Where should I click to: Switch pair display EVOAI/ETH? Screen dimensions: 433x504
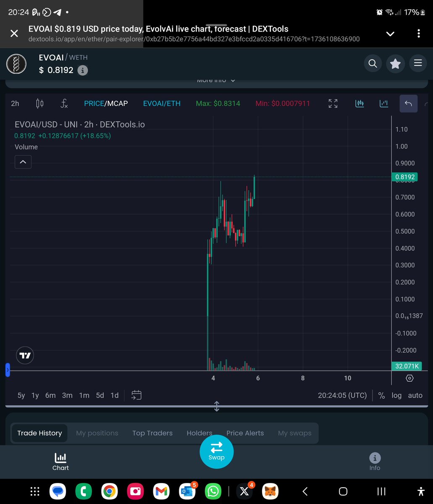tap(162, 103)
